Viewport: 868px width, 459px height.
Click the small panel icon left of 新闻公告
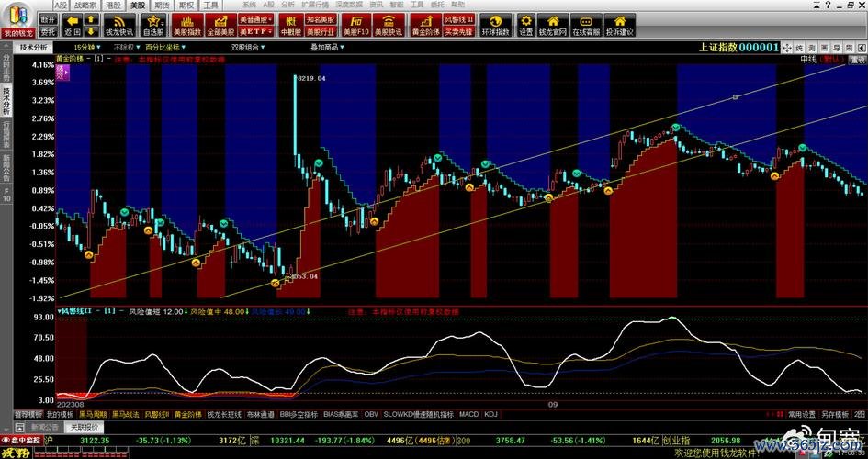coord(20,427)
